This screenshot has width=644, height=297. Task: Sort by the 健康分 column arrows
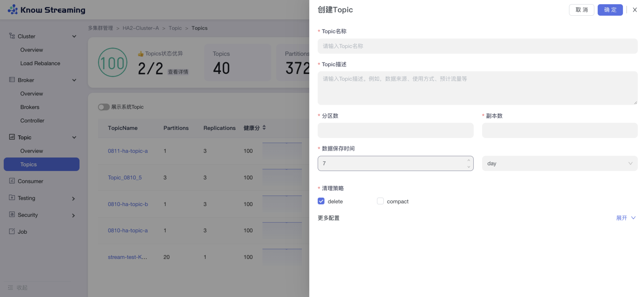264,128
